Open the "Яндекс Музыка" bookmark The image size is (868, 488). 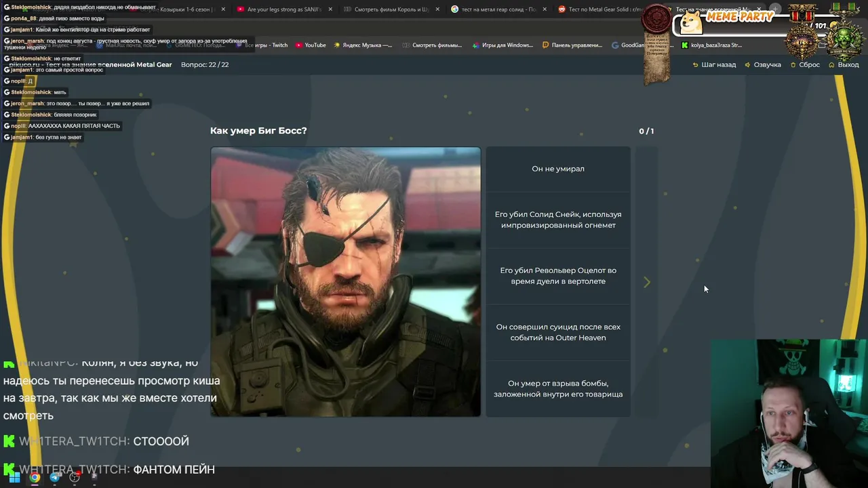click(362, 45)
